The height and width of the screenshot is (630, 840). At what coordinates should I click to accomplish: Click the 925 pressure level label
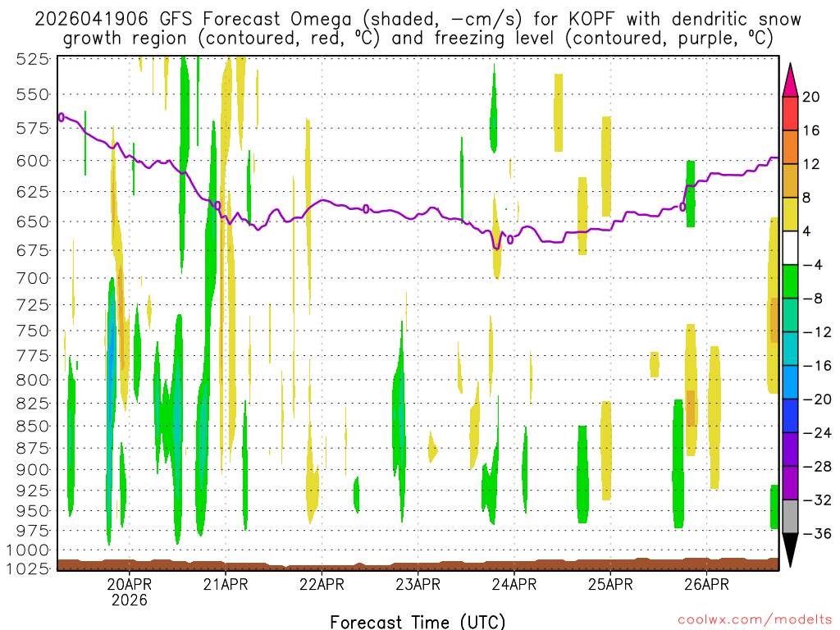(x=33, y=491)
